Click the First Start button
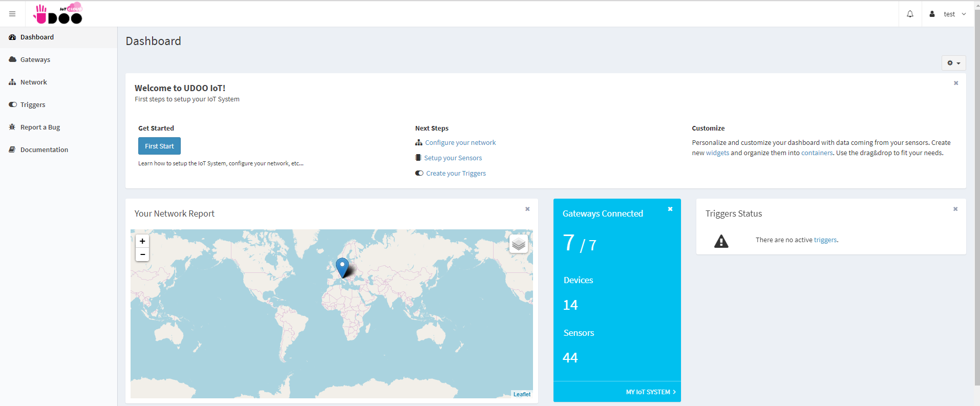 point(159,146)
